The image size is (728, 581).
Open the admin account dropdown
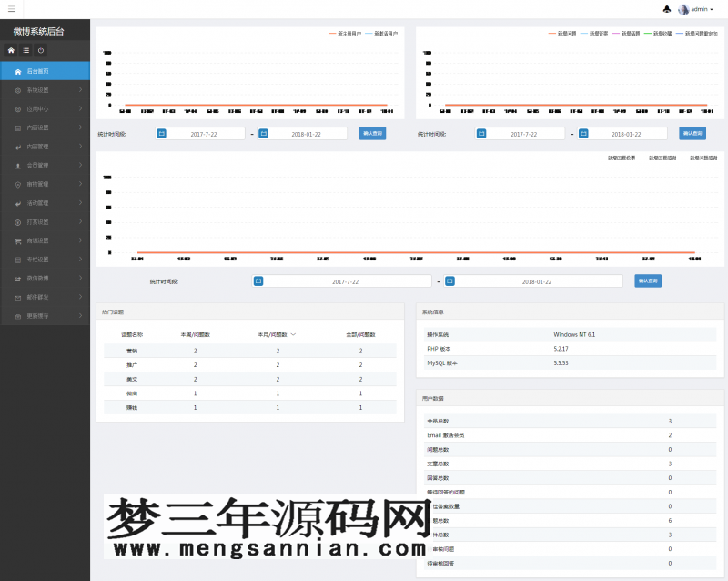pos(698,9)
